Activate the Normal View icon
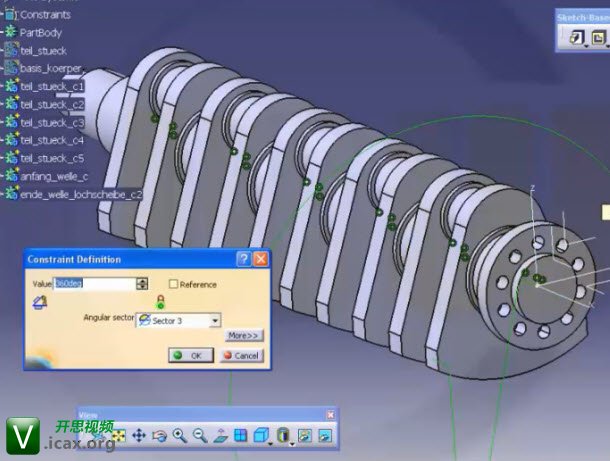610x461 pixels. [221, 436]
